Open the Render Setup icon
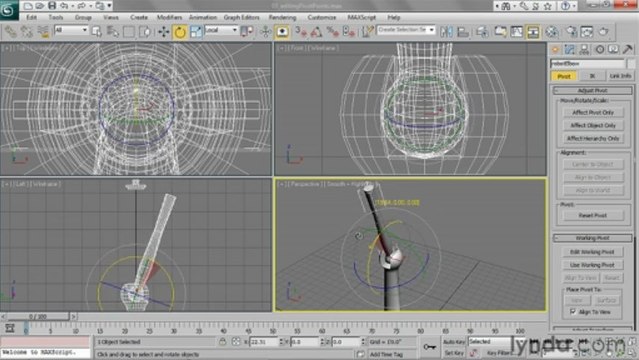This screenshot has width=639, height=360. click(571, 31)
